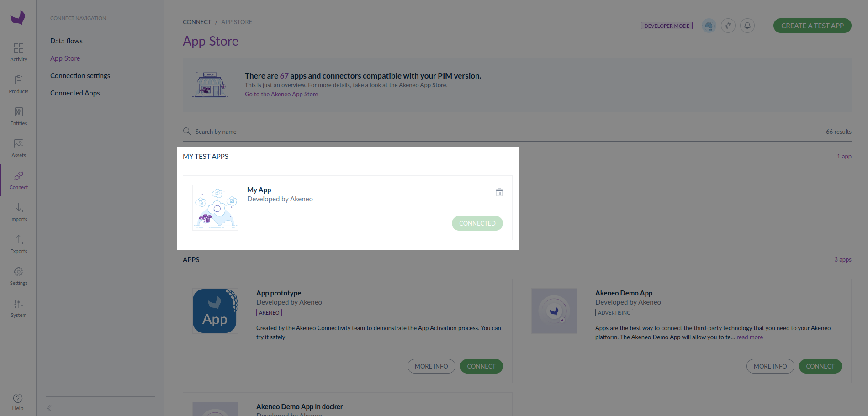Collapse the Connect navigation panel
This screenshot has width=868, height=416.
[49, 408]
